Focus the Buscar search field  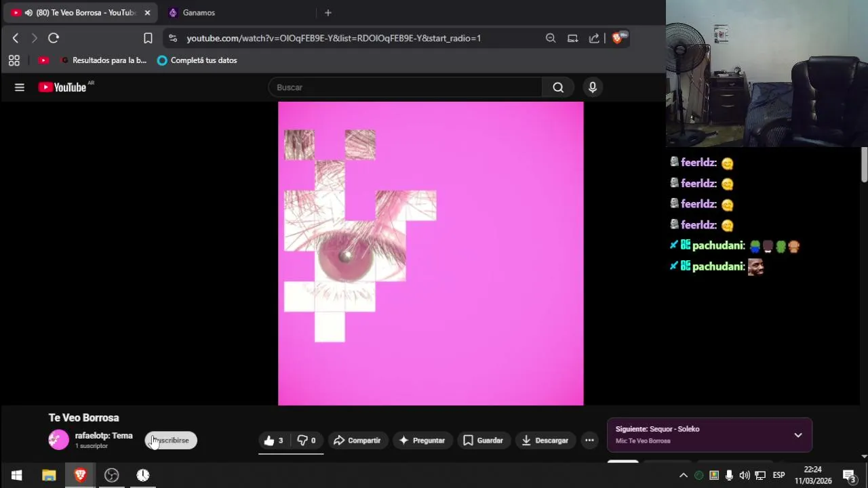[x=405, y=87]
